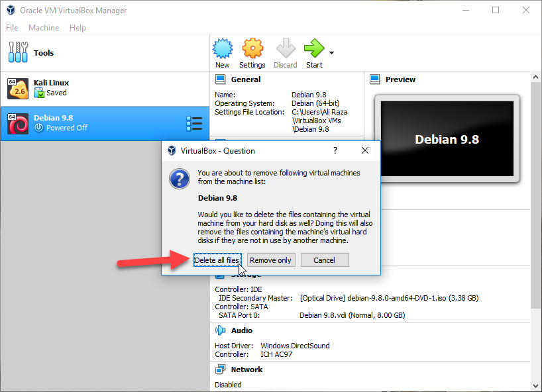Click the New virtual machine icon
Viewport: 542px width, 392px height.
click(x=222, y=49)
